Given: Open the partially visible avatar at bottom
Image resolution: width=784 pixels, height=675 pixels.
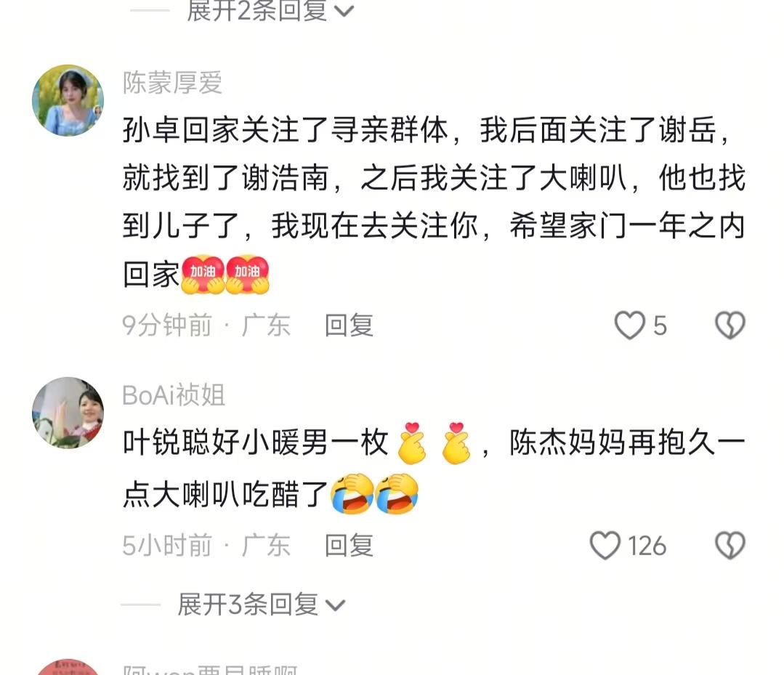Looking at the screenshot, I should [68, 667].
